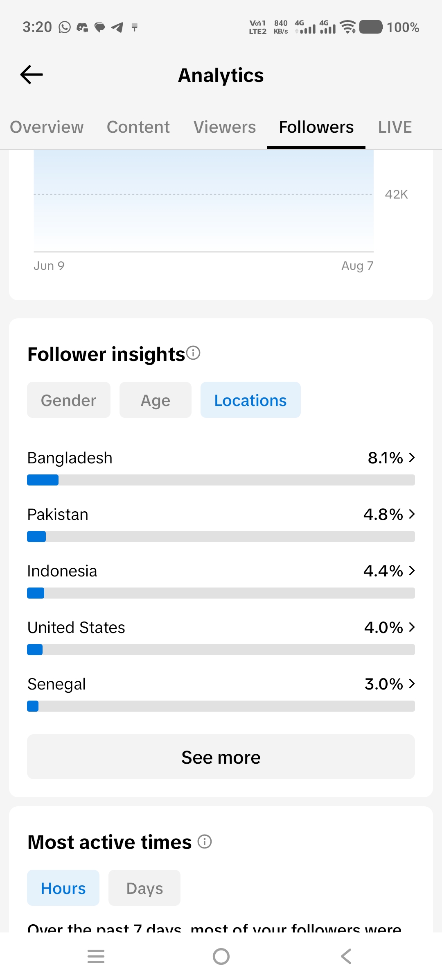Screen dimensions: 442x980
Task: Select the Gender insights filter
Action: click(x=69, y=400)
